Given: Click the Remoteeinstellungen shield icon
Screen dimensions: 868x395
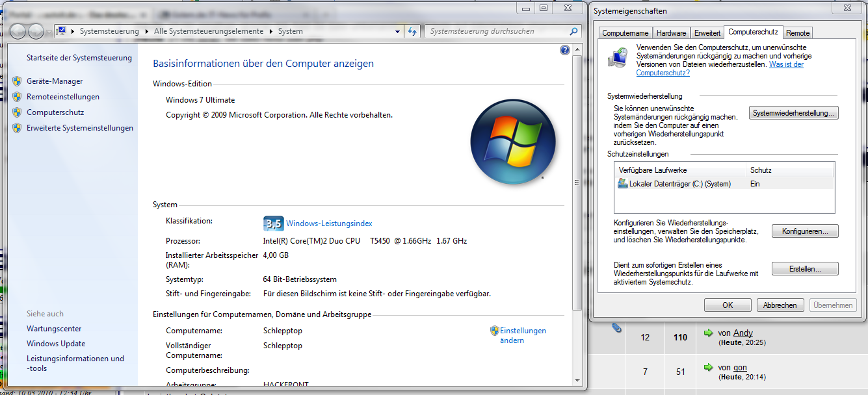Looking at the screenshot, I should pos(17,97).
